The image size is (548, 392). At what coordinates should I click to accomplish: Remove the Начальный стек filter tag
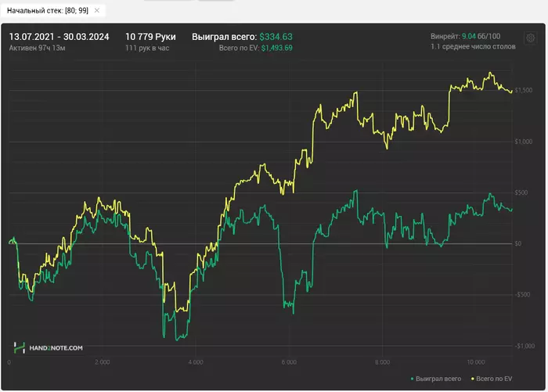click(x=97, y=11)
